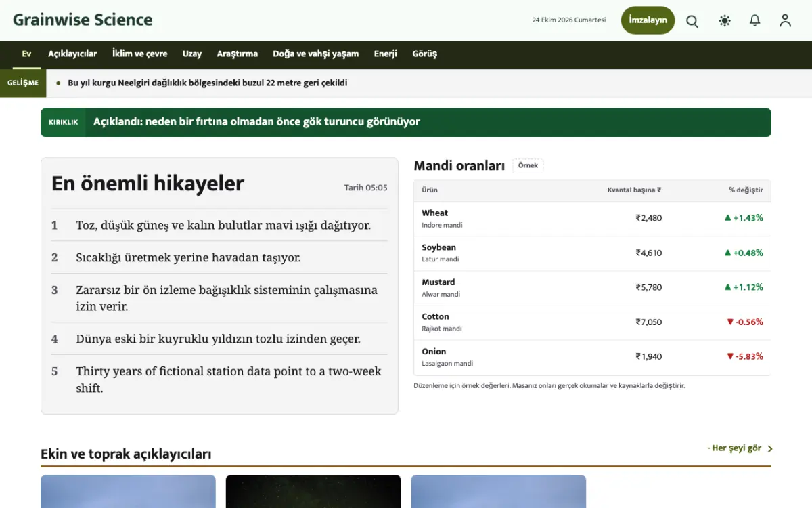This screenshot has width=812, height=508.
Task: Click chevron arrow beside Her şeyi gör
Action: tap(770, 449)
